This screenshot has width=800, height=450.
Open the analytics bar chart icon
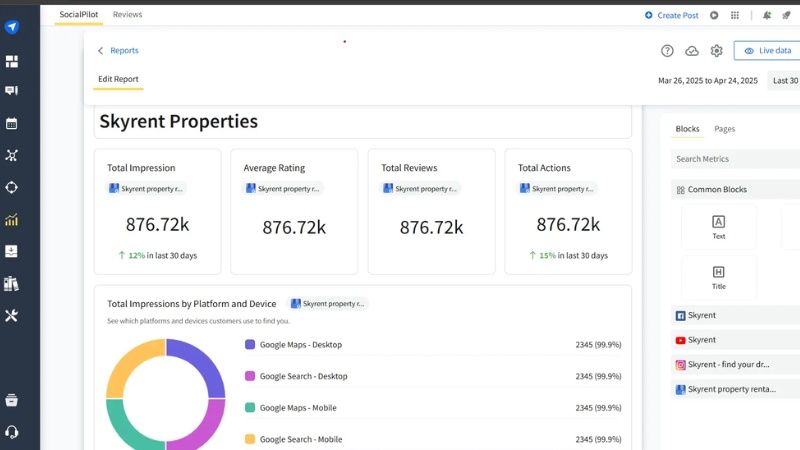tap(11, 220)
